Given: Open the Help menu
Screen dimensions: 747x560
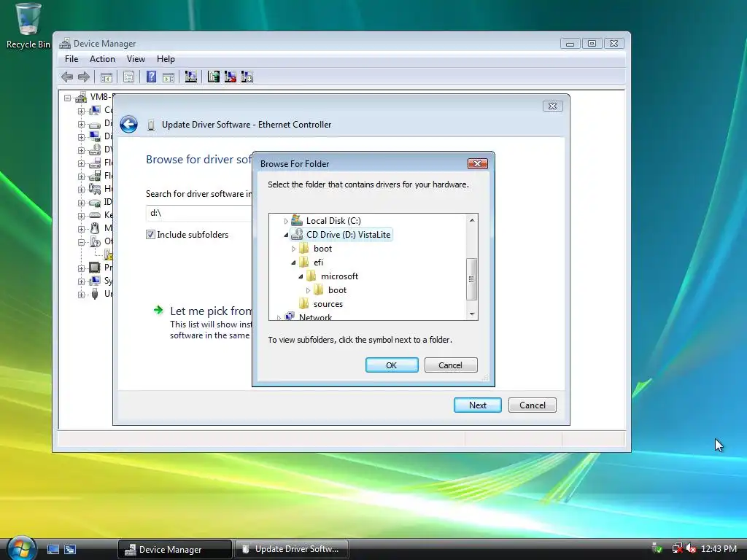Looking at the screenshot, I should (x=166, y=59).
